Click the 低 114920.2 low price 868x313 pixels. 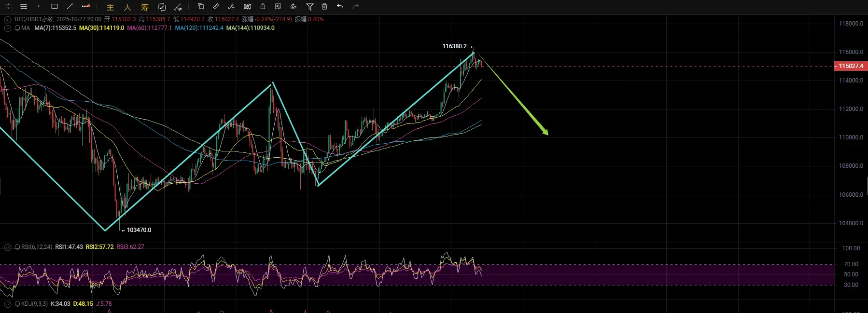(189, 19)
